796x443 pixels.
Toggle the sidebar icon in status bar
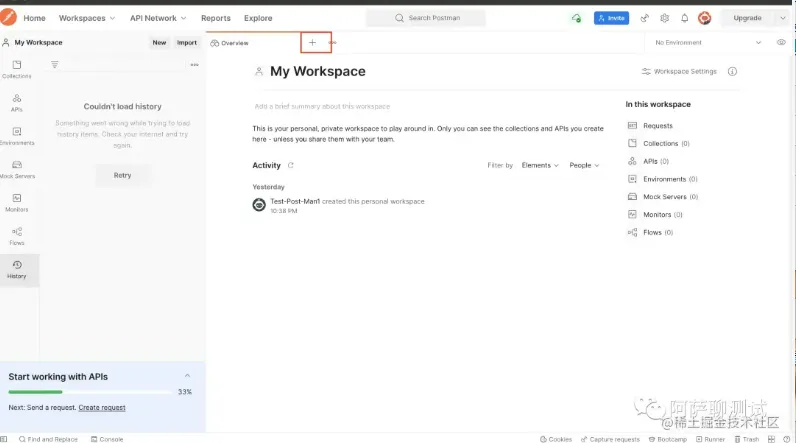pyautogui.click(x=4, y=439)
